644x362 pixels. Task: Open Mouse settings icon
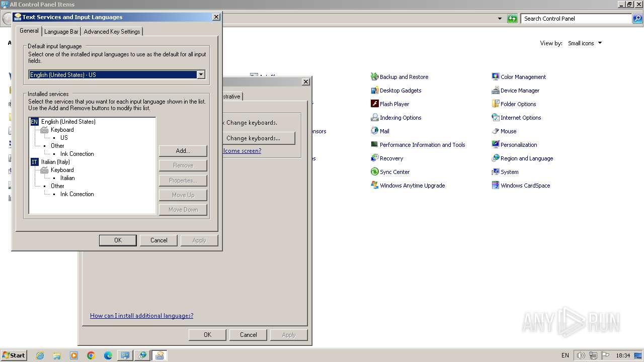[x=496, y=131]
